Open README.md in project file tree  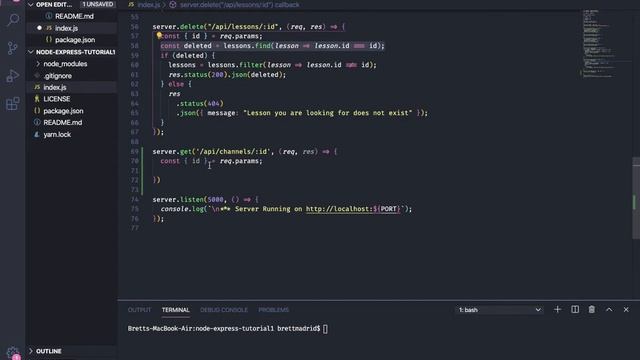pos(62,122)
